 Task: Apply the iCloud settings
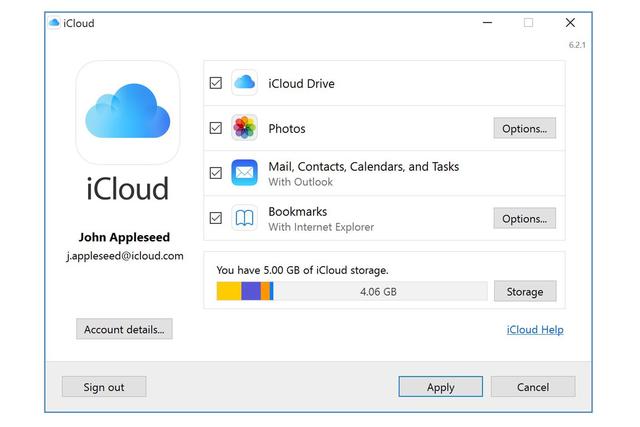pos(440,387)
